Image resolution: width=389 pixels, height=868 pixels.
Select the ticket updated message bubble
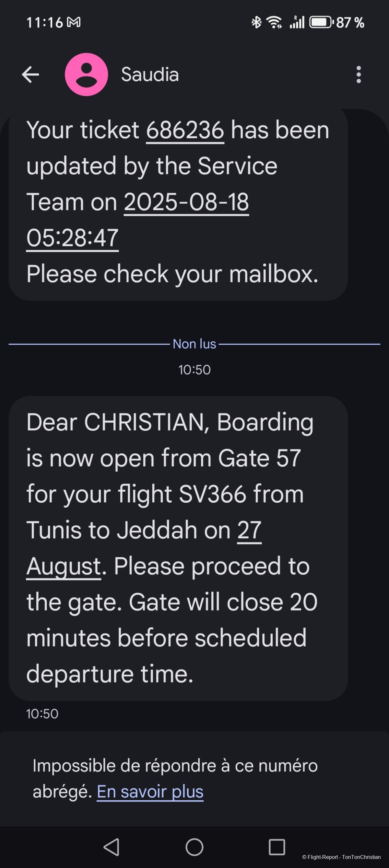(x=178, y=202)
